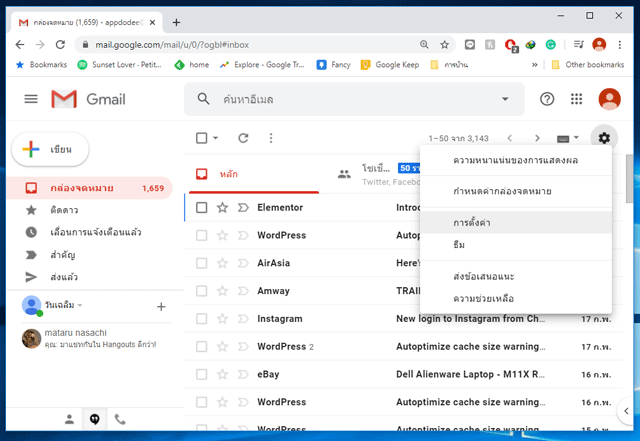Bookmark this page star icon
The image size is (640, 441).
(444, 45)
